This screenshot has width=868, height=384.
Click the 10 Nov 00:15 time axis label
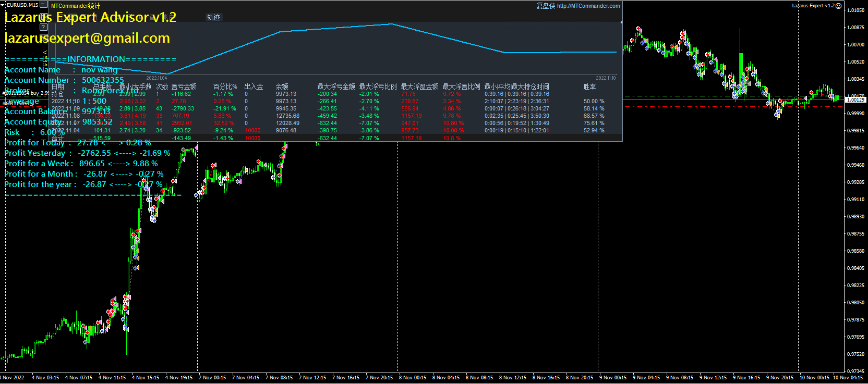coord(814,377)
